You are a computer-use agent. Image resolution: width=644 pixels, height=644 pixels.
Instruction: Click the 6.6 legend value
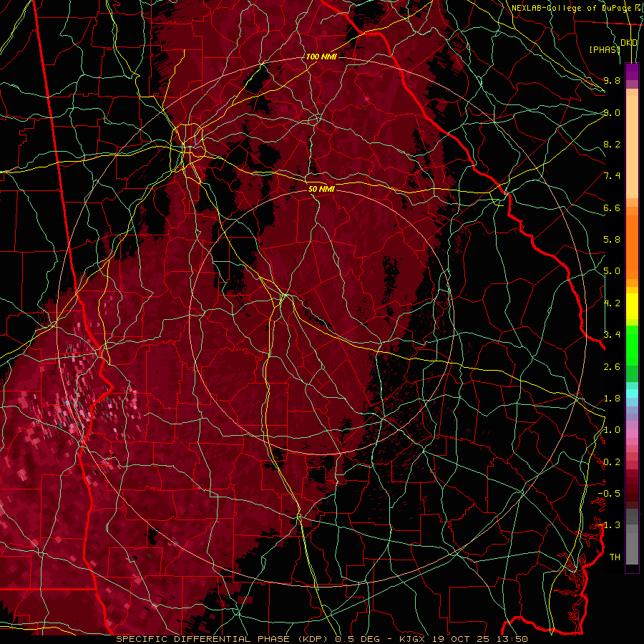(x=612, y=208)
